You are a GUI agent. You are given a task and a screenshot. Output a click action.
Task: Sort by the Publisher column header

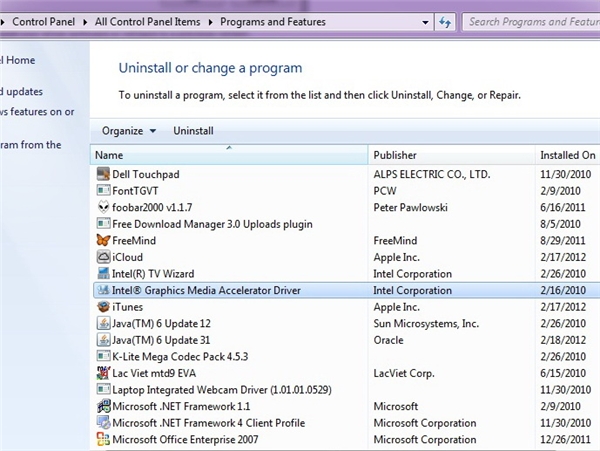(x=452, y=155)
